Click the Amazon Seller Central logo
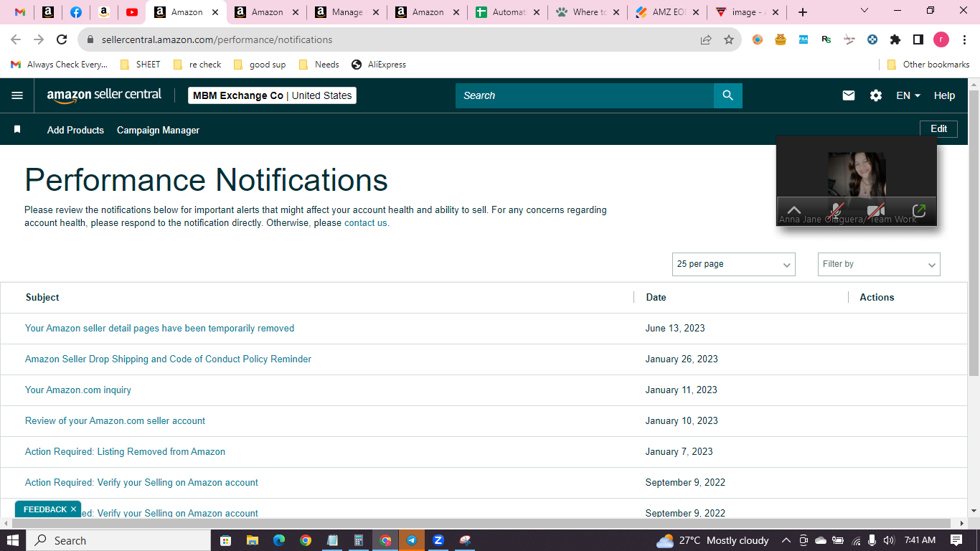The image size is (980, 551). (105, 95)
